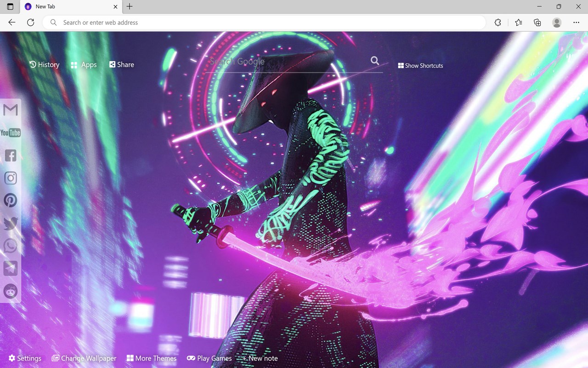
Task: Open tab actions menu icon
Action: [10, 6]
